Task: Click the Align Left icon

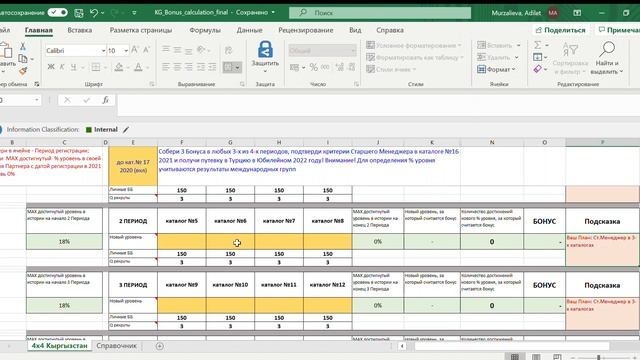Action: point(166,67)
